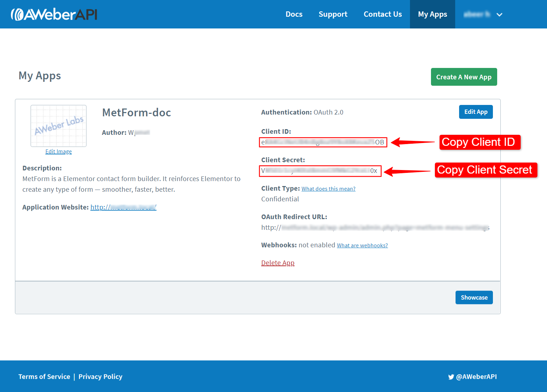Select the Client Secret value field

320,171
